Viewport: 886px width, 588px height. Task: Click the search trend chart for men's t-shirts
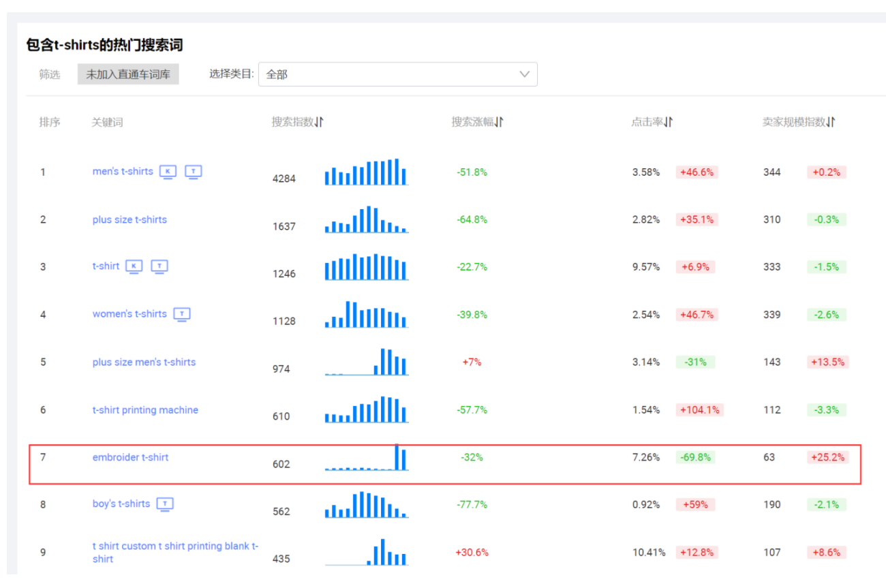click(366, 172)
